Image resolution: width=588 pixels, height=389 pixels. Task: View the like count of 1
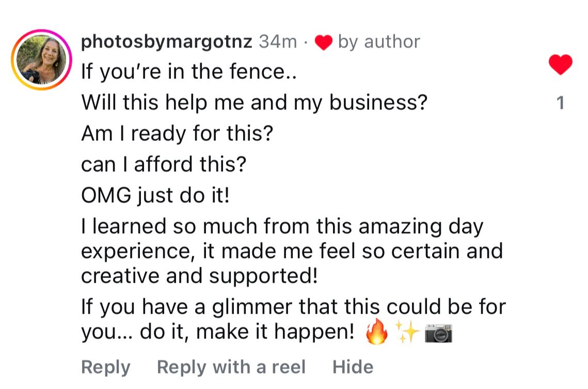pyautogui.click(x=561, y=104)
